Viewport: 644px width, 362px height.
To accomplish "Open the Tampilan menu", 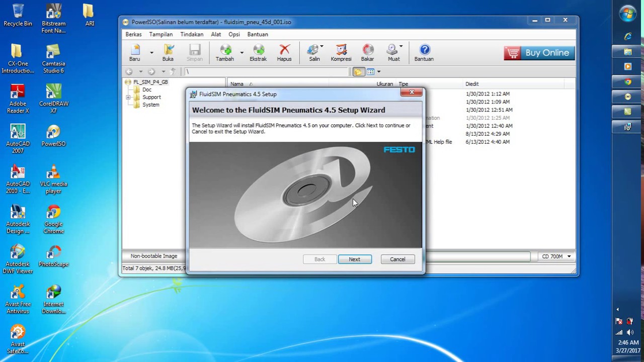I will click(161, 34).
